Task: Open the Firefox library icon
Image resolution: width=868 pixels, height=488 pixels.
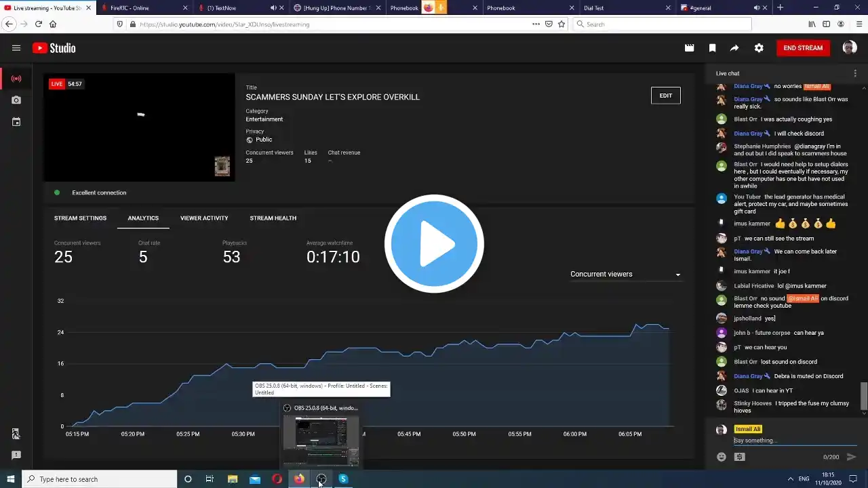Action: click(x=812, y=24)
